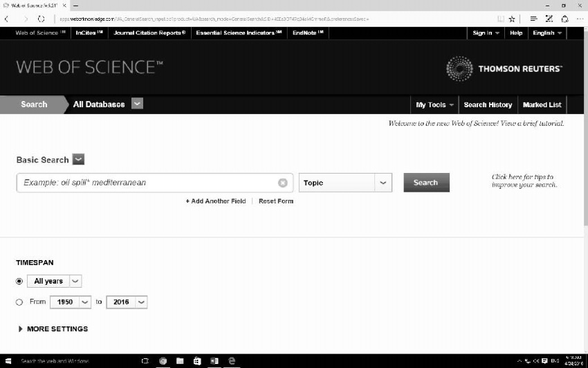Click tips to improve your search
This screenshot has height=368, width=588.
(524, 181)
